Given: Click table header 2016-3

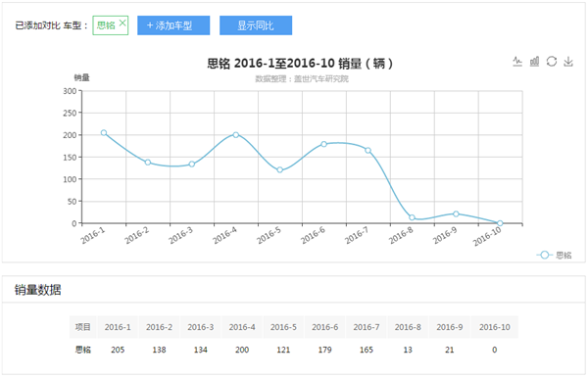Looking at the screenshot, I should click(201, 327).
